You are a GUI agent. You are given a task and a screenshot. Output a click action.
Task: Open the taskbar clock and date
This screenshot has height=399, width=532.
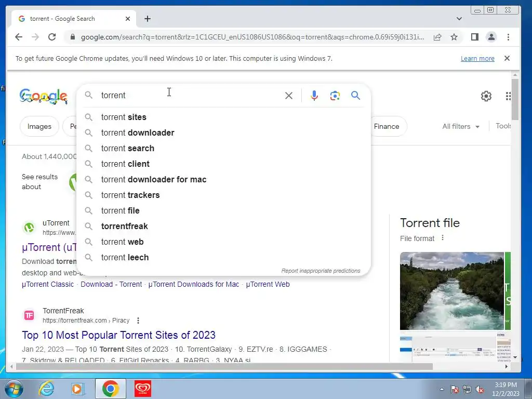[506, 389]
